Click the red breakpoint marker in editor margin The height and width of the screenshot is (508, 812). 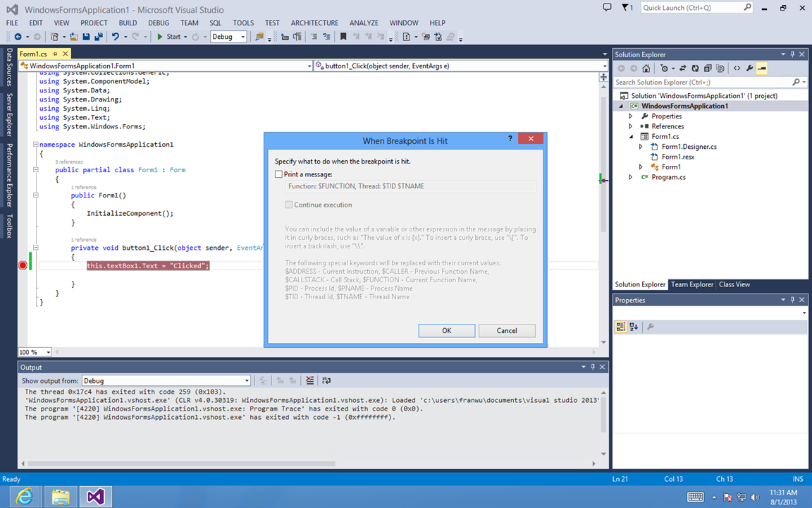pyautogui.click(x=23, y=265)
